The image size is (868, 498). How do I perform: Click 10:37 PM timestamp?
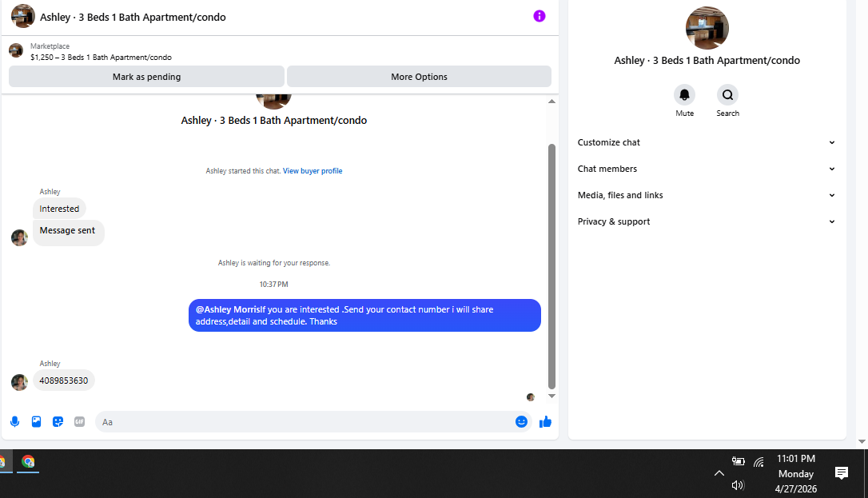click(273, 285)
